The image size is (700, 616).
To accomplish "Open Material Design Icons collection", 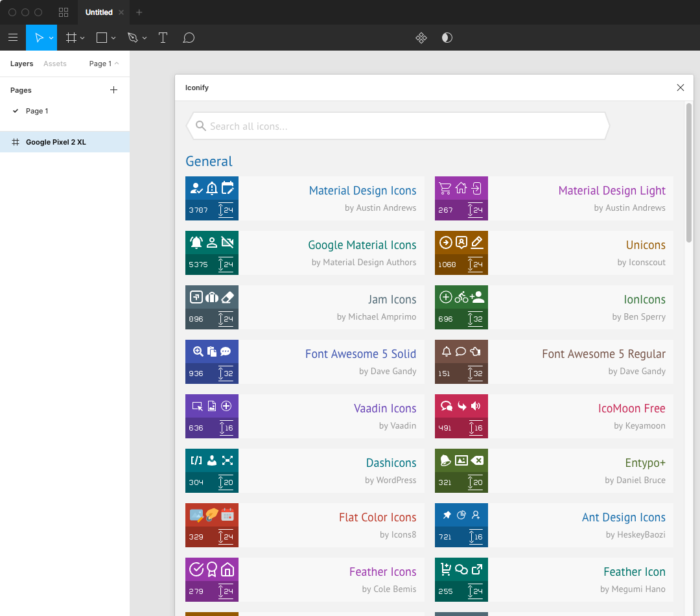I will pyautogui.click(x=305, y=198).
